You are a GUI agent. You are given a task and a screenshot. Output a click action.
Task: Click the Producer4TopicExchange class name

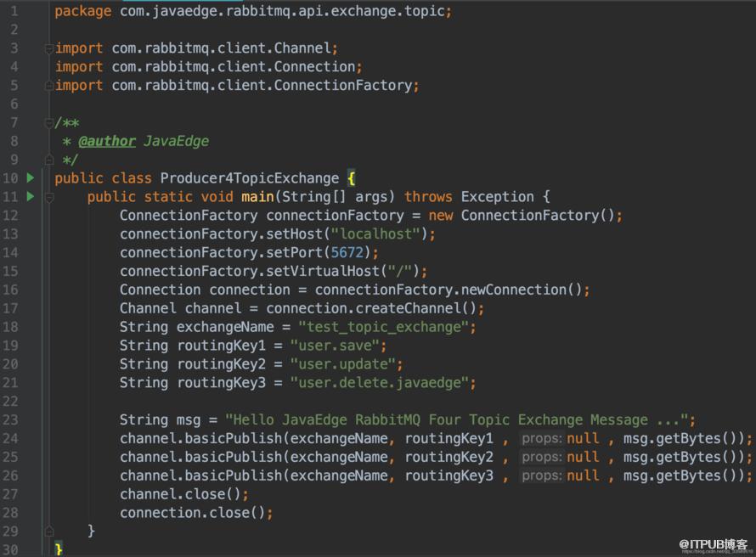click(249, 178)
